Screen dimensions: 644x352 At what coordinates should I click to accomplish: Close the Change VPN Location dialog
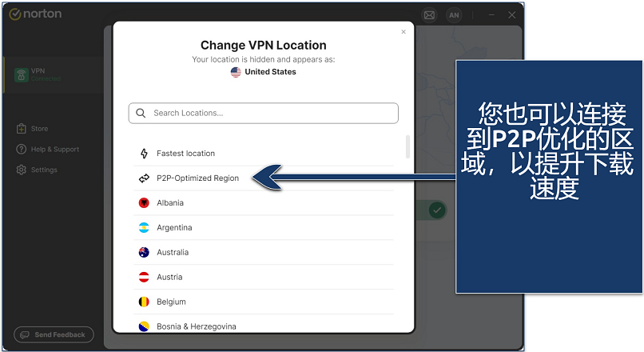403,32
